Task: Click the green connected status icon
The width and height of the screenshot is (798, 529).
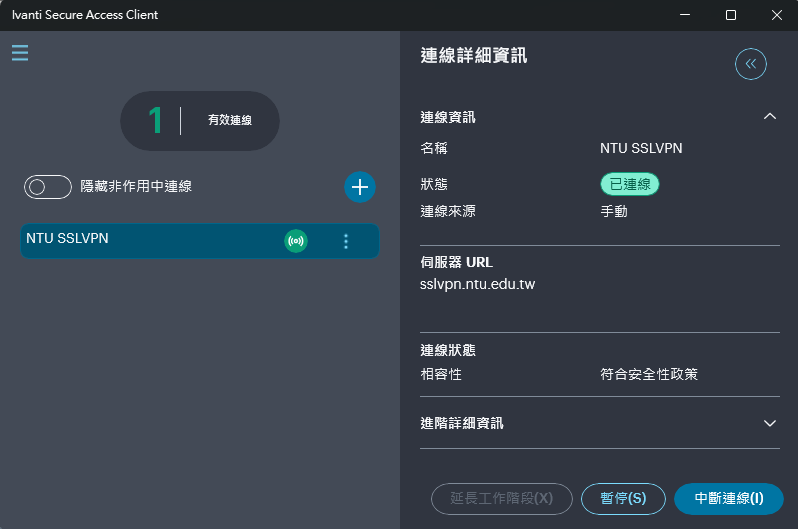Action: 296,241
